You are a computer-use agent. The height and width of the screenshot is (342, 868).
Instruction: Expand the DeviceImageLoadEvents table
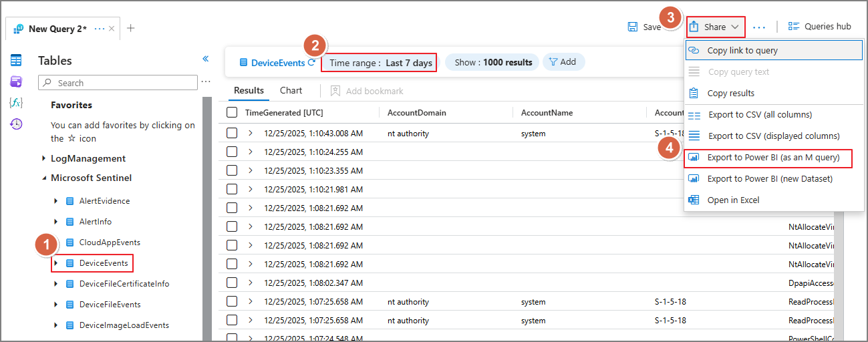pos(56,325)
